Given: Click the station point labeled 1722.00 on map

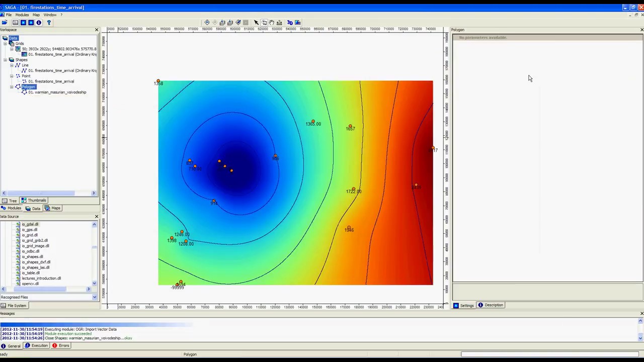Looking at the screenshot, I should [x=353, y=189].
